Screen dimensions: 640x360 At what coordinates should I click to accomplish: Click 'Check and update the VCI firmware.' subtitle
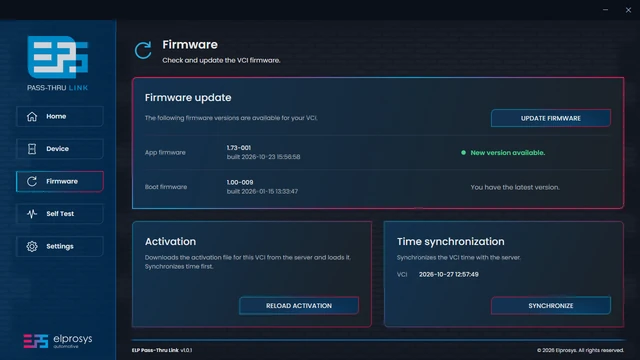[x=221, y=60]
